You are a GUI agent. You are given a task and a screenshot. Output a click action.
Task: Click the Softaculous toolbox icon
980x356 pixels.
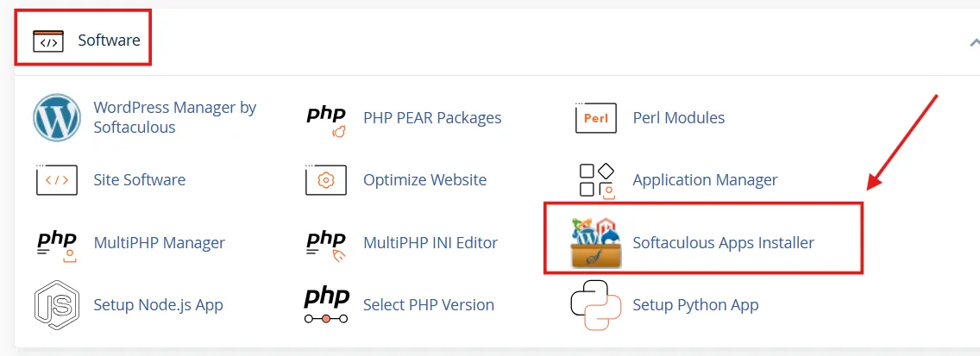[x=595, y=243]
